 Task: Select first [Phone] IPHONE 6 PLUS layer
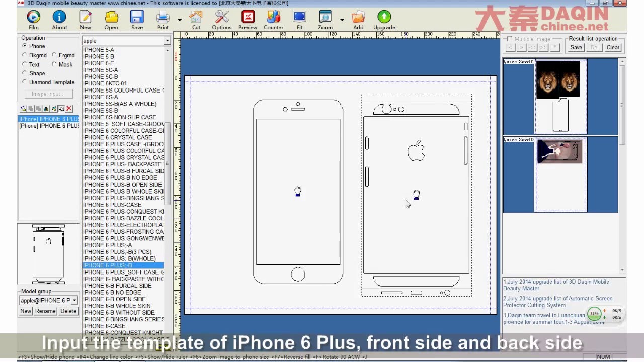point(49,119)
